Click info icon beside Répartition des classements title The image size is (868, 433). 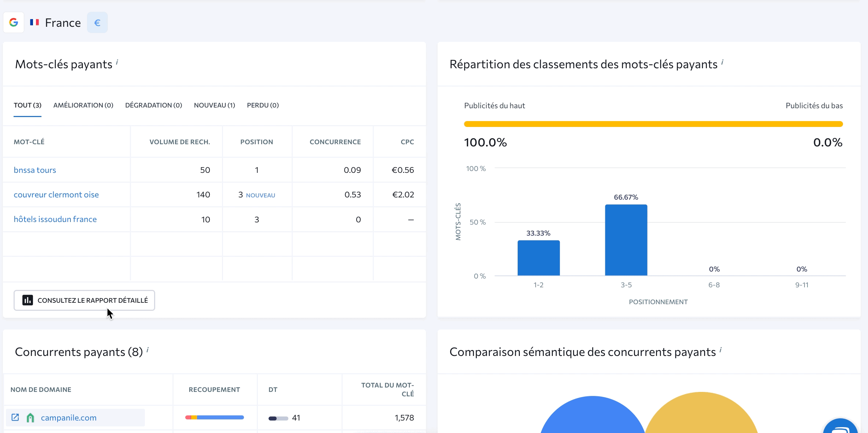coord(722,62)
